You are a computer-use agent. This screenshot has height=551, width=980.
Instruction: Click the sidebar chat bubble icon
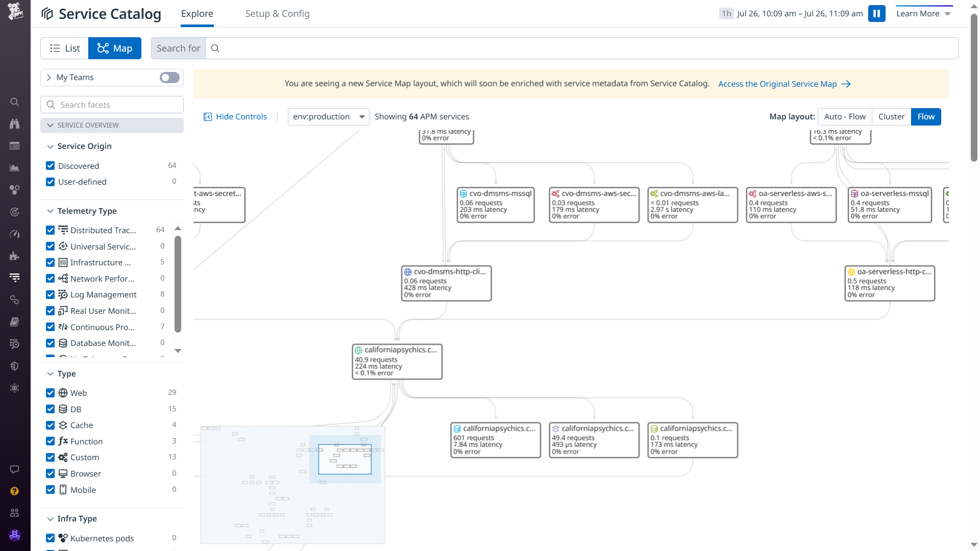point(15,469)
